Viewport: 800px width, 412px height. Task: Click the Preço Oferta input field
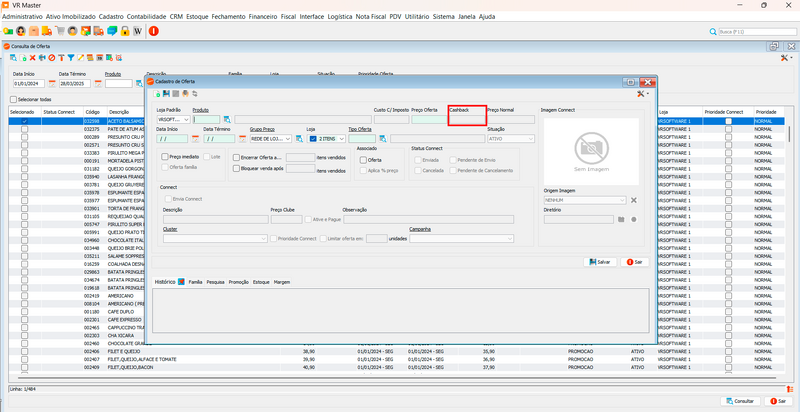(429, 119)
